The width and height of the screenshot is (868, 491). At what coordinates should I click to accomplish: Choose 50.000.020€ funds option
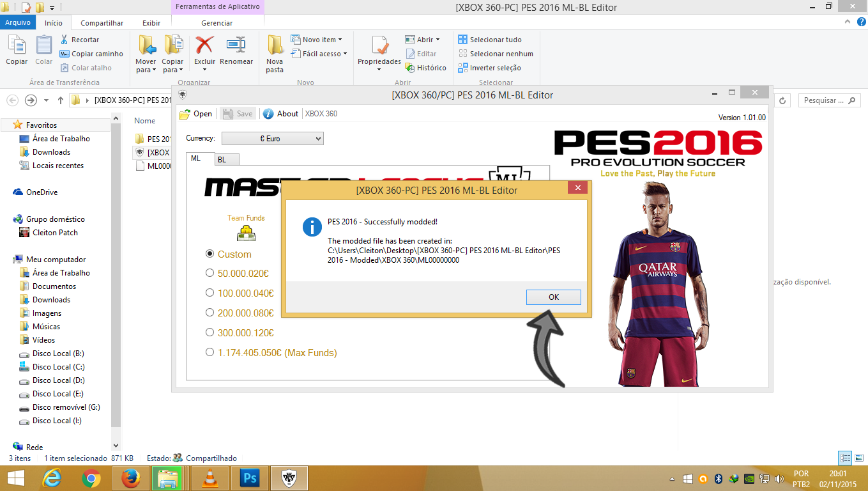pos(209,273)
